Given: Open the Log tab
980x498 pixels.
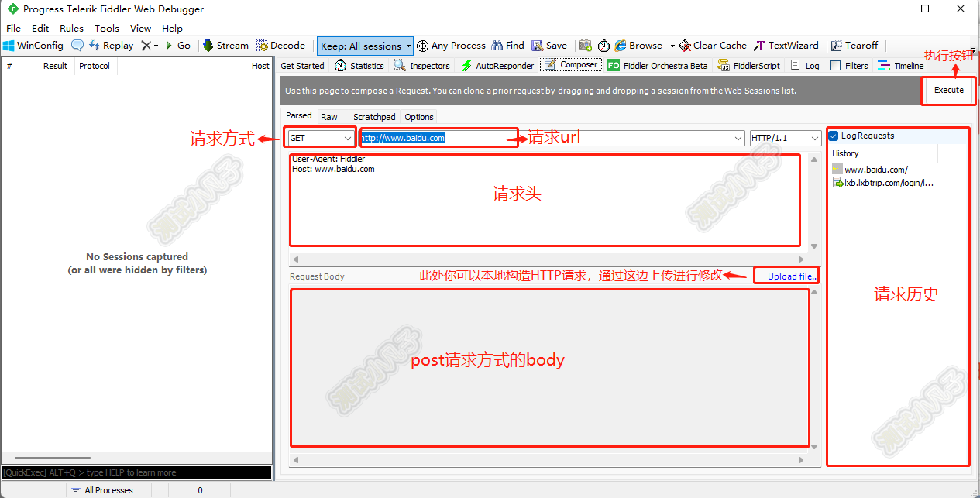Looking at the screenshot, I should click(805, 66).
